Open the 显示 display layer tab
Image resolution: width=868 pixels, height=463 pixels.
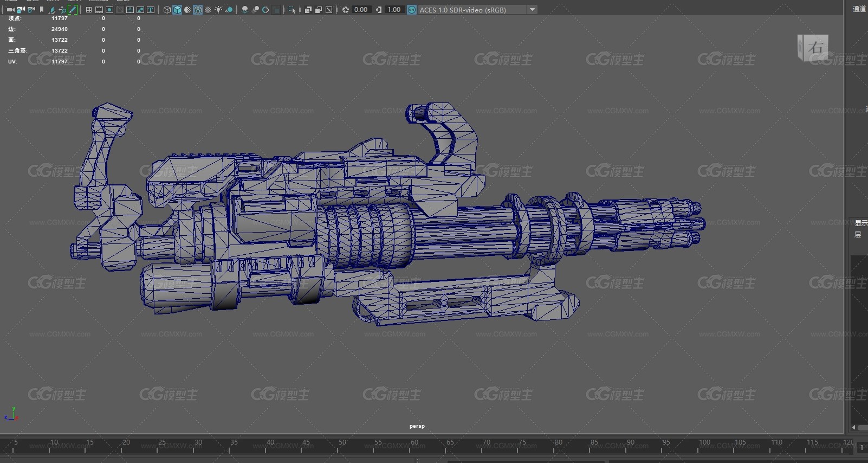pos(861,223)
